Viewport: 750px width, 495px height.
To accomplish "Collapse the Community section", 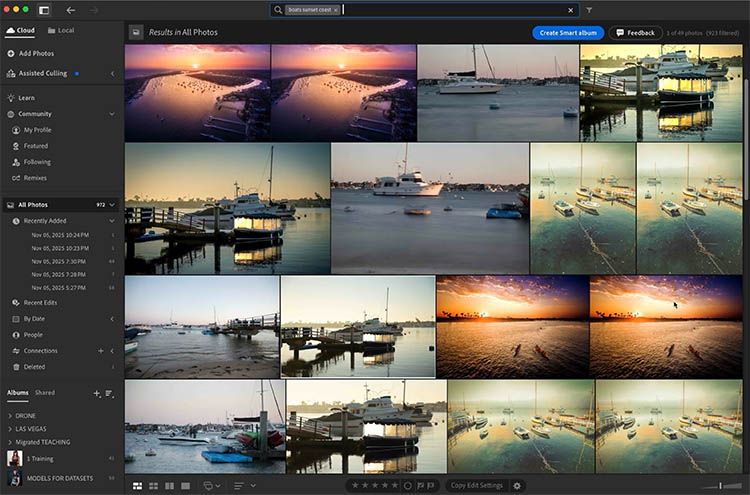I will [112, 114].
